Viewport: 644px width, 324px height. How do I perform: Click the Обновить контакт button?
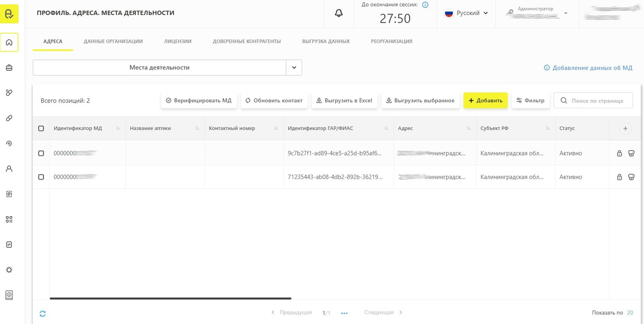(274, 100)
